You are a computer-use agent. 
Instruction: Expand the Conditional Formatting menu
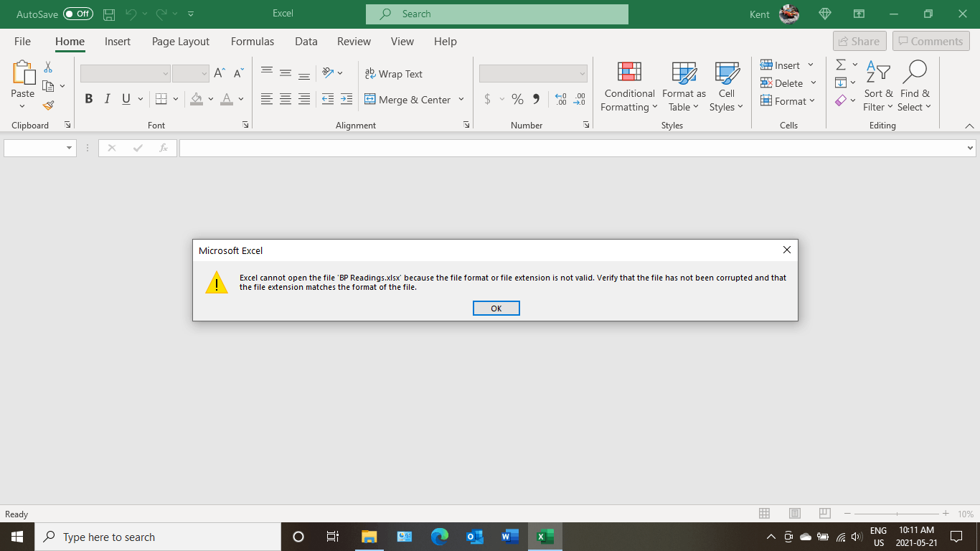click(629, 86)
